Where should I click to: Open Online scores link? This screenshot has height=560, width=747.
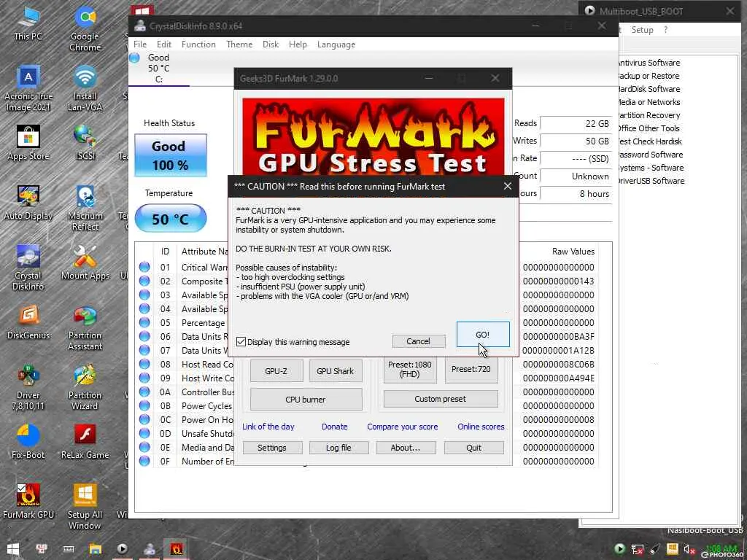point(481,426)
